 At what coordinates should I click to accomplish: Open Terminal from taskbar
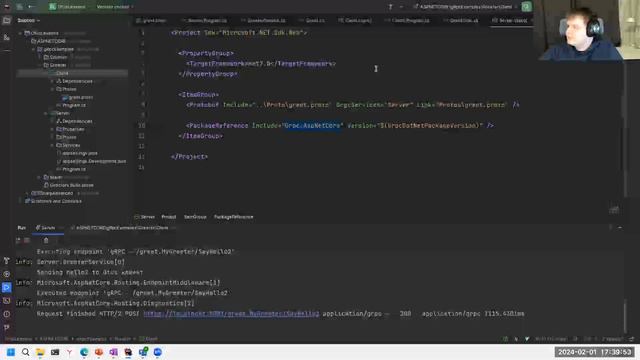pyautogui.click(x=55, y=352)
